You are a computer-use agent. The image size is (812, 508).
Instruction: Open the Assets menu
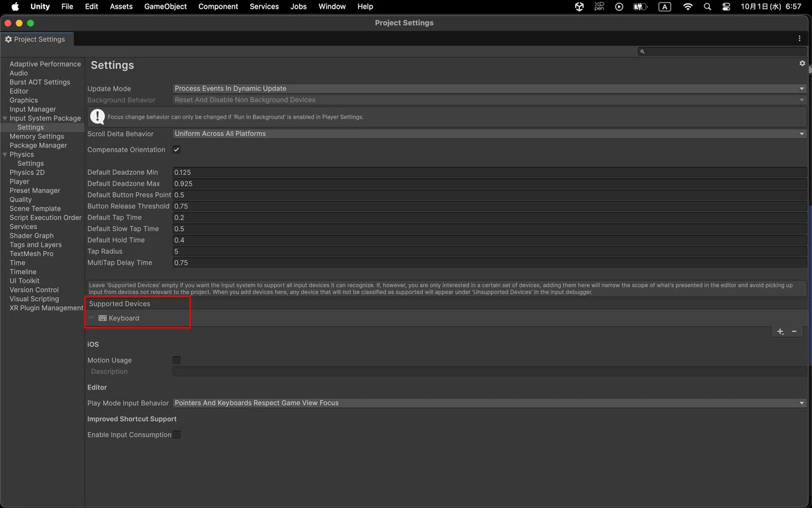click(121, 7)
